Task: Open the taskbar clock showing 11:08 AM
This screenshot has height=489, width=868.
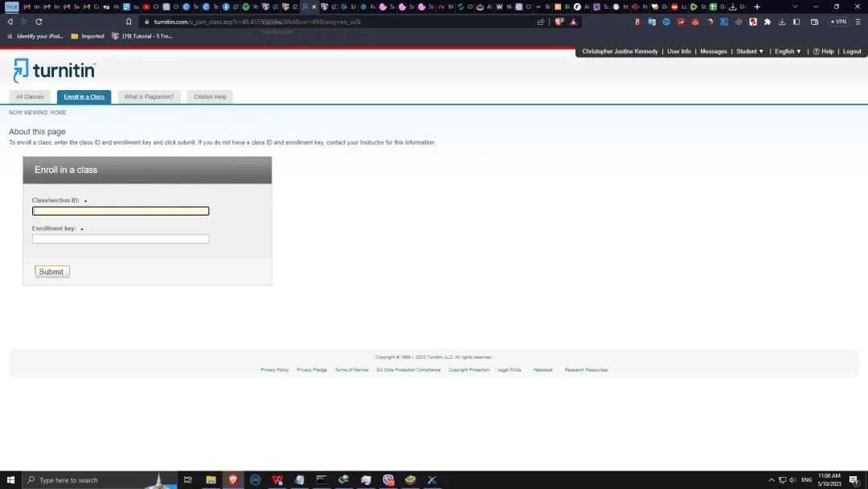Action: [829, 479]
